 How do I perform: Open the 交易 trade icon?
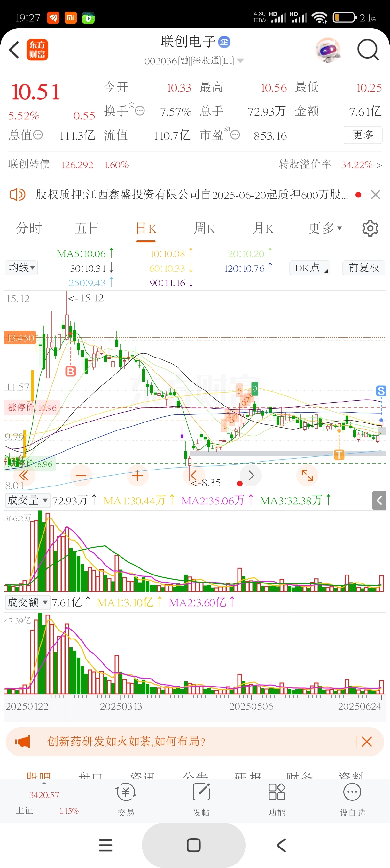126,800
